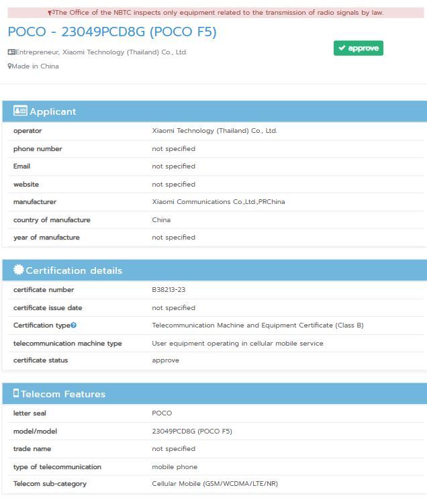Click the megaphone icon in notice banner
Image resolution: width=427 pixels, height=504 pixels.
(51, 13)
